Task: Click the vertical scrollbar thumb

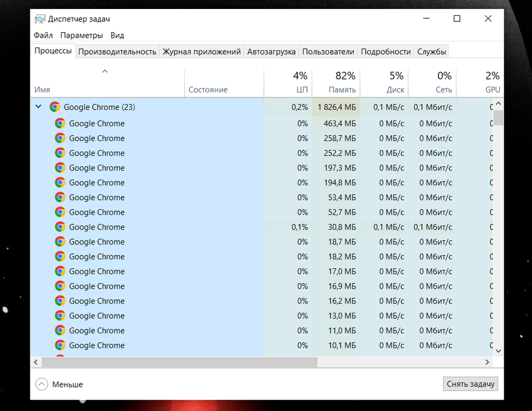Action: [x=498, y=117]
